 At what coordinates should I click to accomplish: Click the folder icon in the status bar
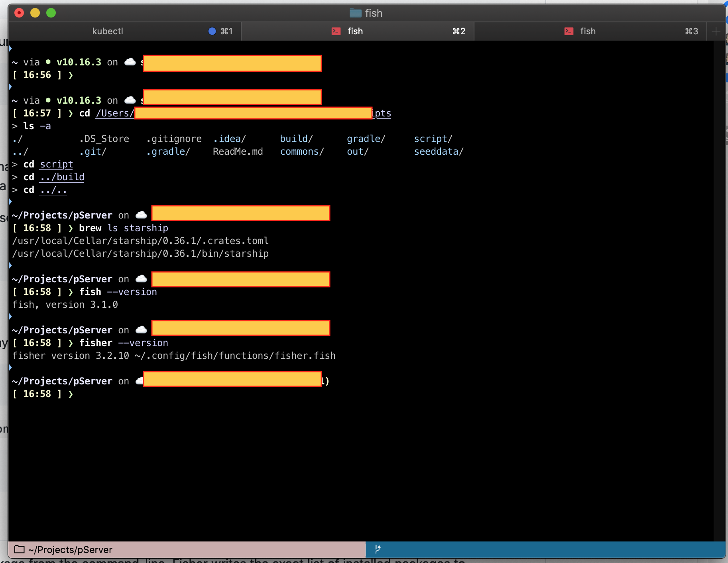click(19, 549)
